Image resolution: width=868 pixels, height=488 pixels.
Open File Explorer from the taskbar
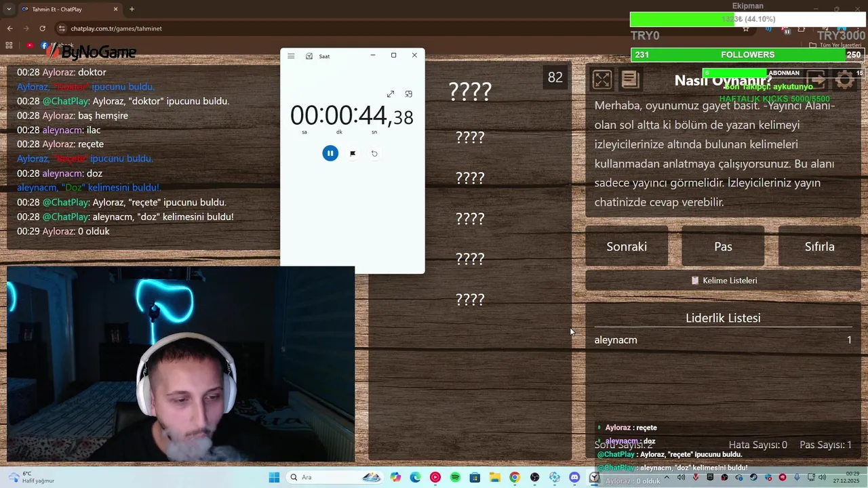click(x=495, y=478)
